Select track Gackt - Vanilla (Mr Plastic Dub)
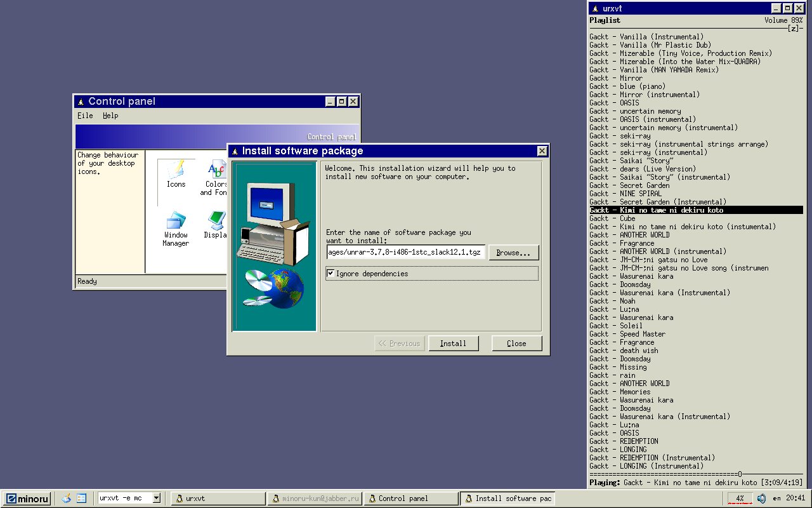 [x=650, y=45]
